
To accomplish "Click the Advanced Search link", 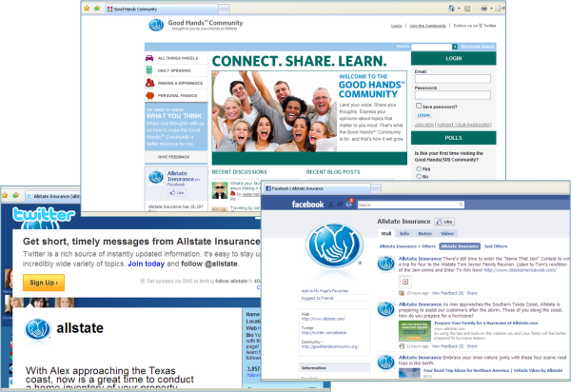I will (x=478, y=47).
